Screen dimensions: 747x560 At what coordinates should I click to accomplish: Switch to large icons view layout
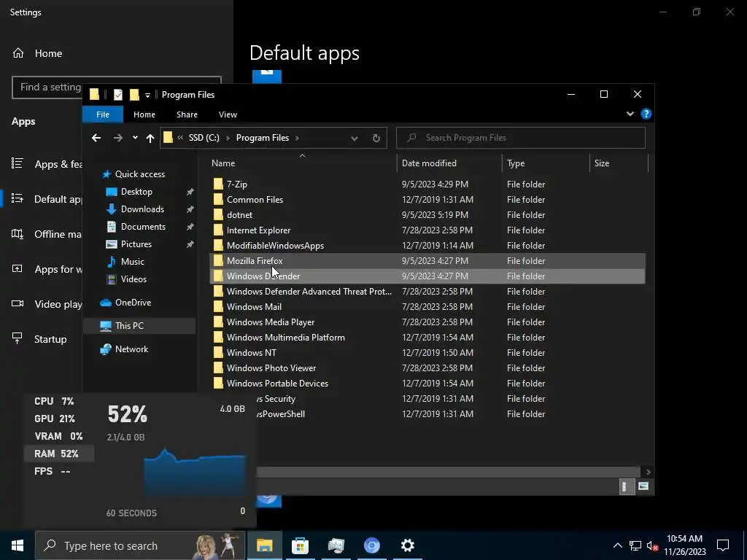pos(643,486)
